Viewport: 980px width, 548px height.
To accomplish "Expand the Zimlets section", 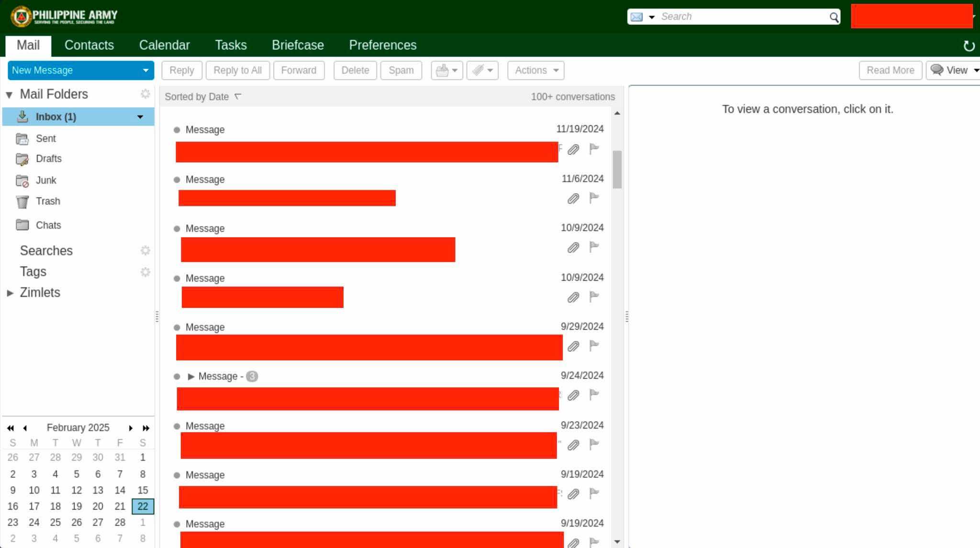I will click(10, 293).
